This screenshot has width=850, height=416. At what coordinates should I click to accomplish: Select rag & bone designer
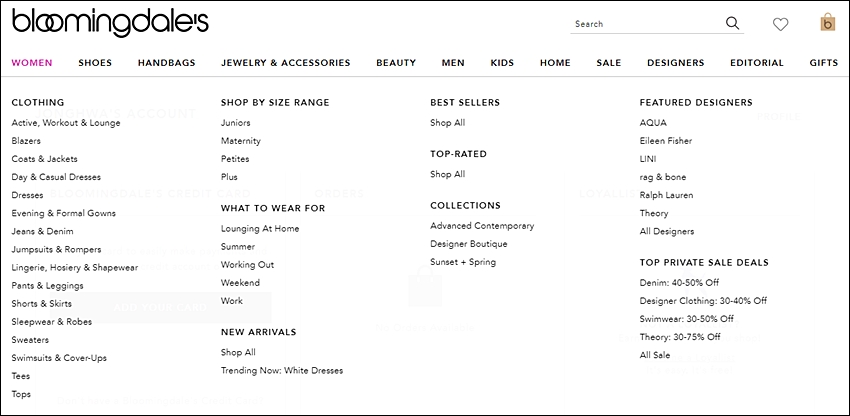[x=662, y=177]
